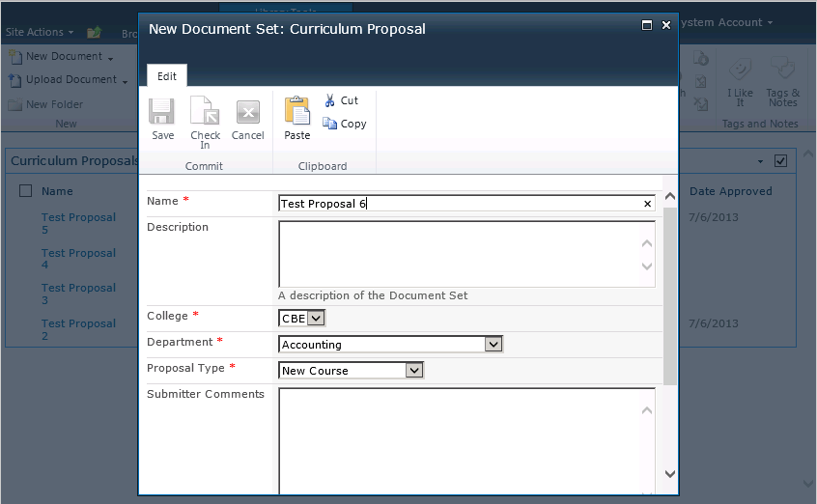
Task: Open the Site Actions menu
Action: [40, 32]
